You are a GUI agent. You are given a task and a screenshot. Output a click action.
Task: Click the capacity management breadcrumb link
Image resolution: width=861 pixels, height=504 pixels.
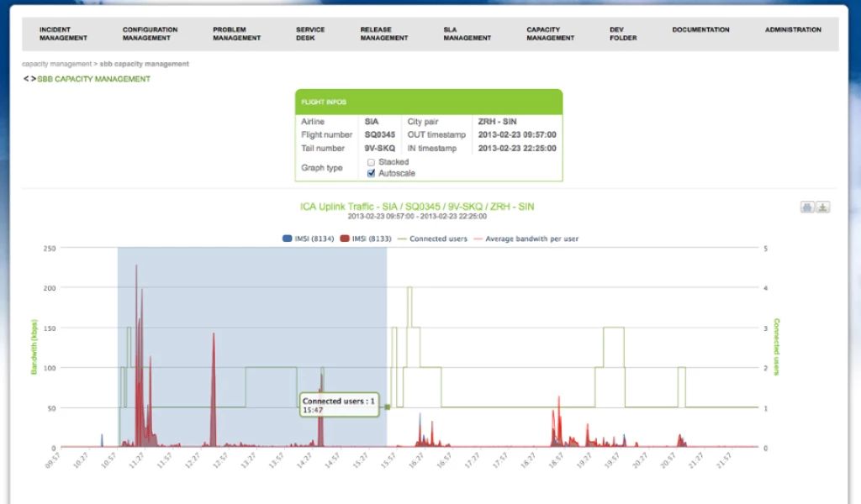point(56,64)
